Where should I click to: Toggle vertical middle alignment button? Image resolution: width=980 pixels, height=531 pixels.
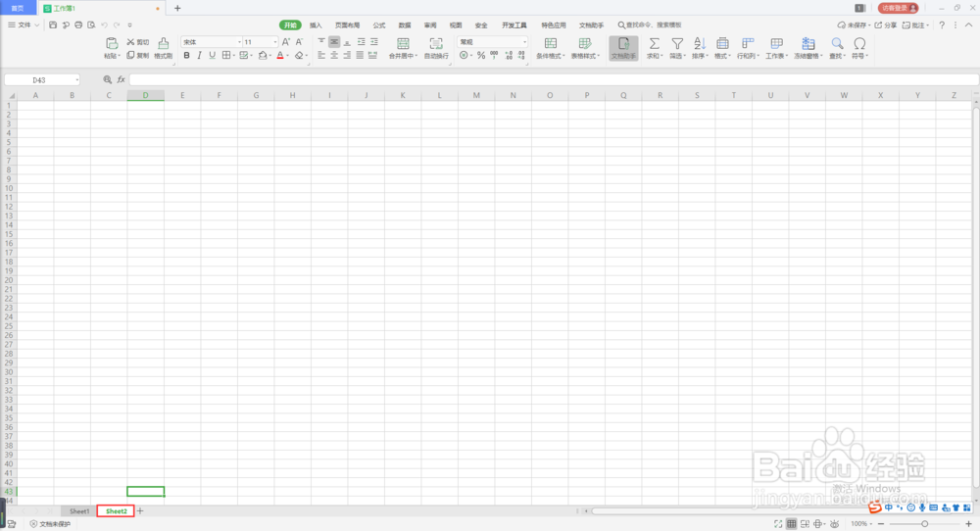pyautogui.click(x=334, y=42)
